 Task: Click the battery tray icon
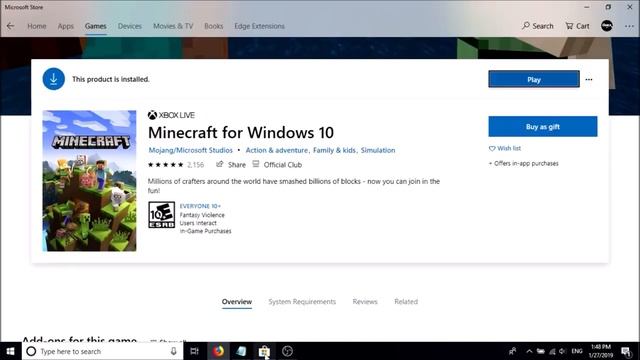click(x=541, y=351)
